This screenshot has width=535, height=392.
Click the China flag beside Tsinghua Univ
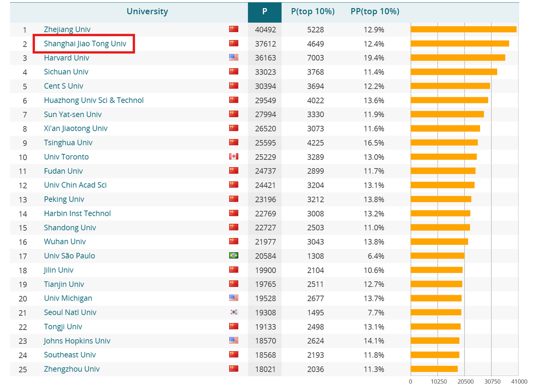pyautogui.click(x=234, y=142)
